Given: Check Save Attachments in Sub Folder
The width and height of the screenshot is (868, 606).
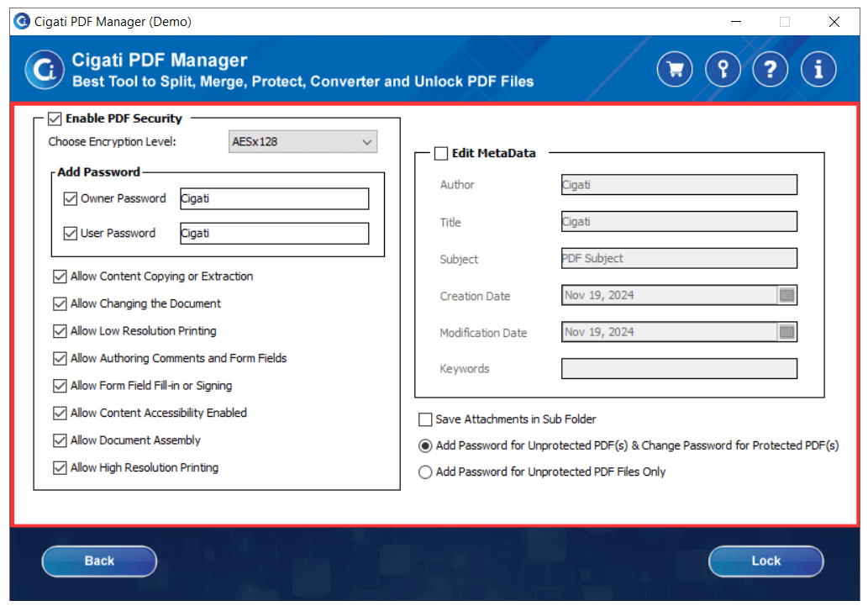Looking at the screenshot, I should (425, 419).
